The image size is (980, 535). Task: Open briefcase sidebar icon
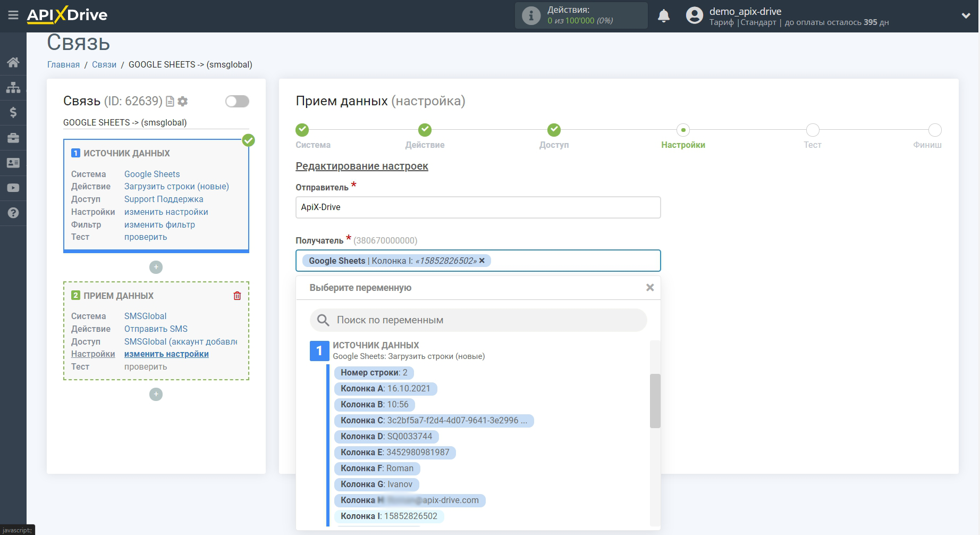click(13, 138)
